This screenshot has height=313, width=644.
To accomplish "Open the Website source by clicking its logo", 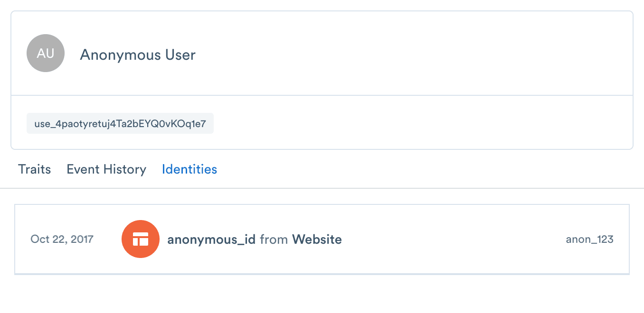I will coord(141,239).
